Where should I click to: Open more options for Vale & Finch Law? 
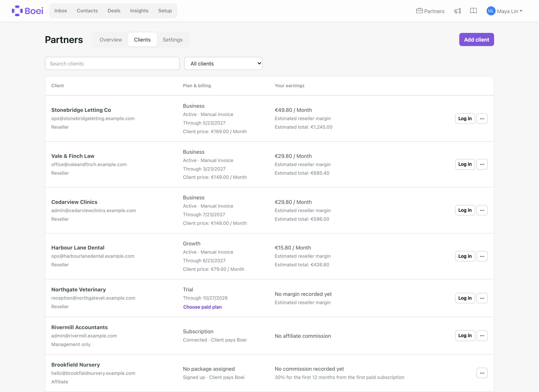[x=482, y=164]
